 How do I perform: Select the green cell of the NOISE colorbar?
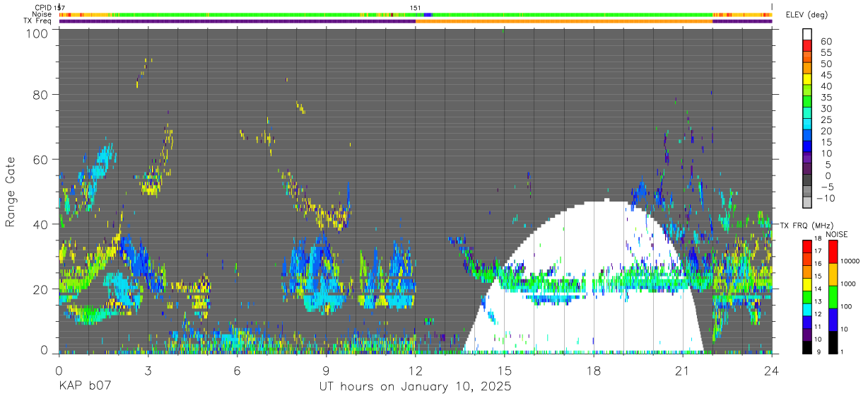pos(833,297)
